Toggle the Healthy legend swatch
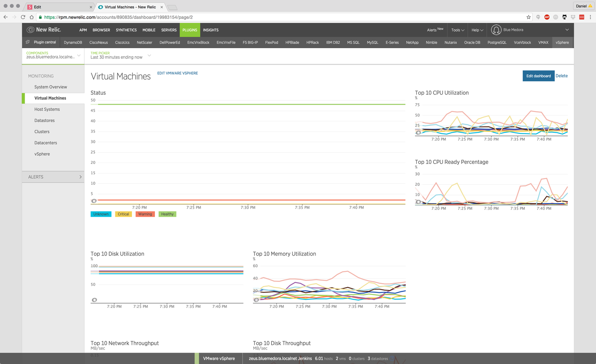The width and height of the screenshot is (596, 364). [x=168, y=214]
